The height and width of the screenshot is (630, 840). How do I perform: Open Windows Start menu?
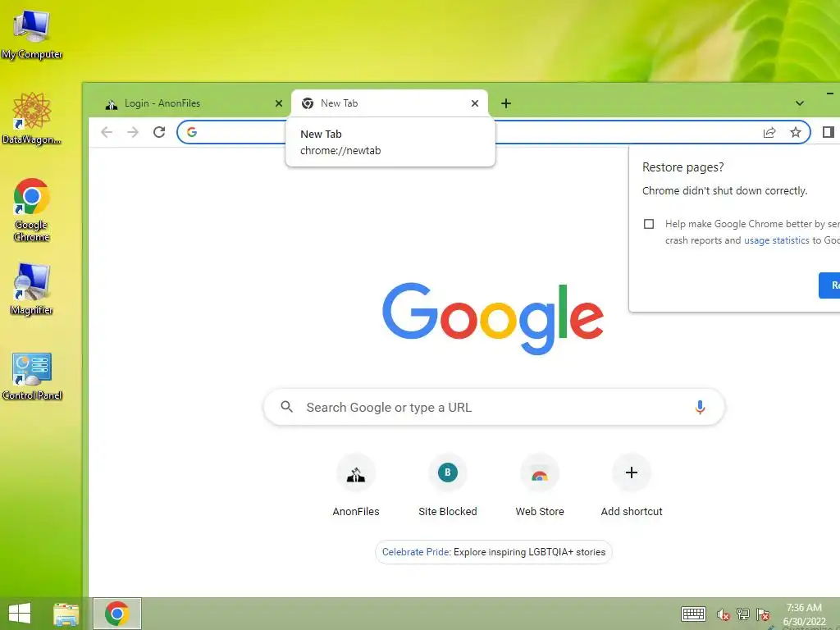(20, 614)
